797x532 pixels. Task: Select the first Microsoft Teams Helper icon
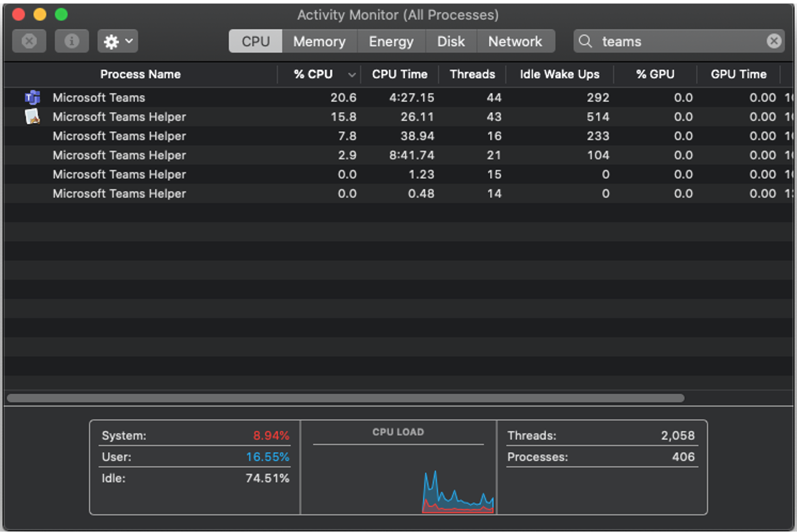click(33, 117)
